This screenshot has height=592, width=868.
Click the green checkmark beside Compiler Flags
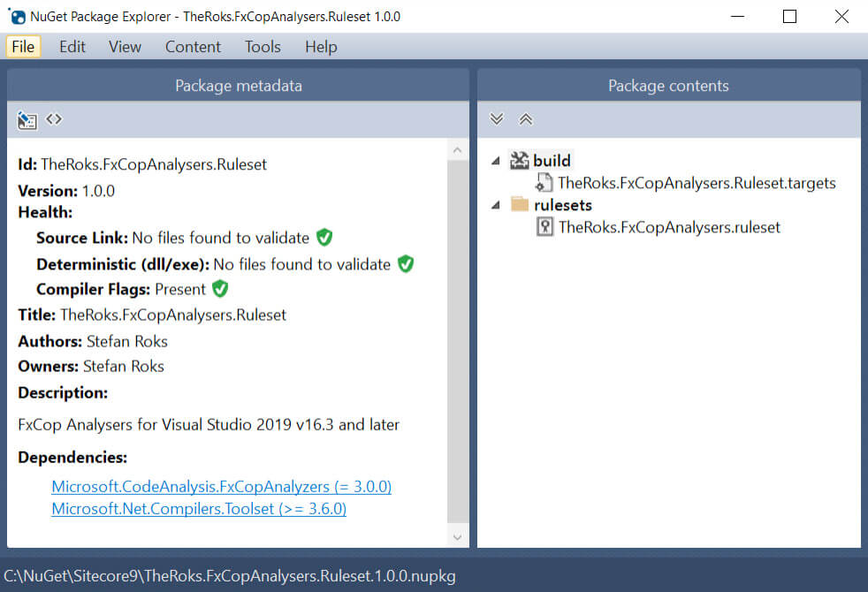tap(219, 287)
